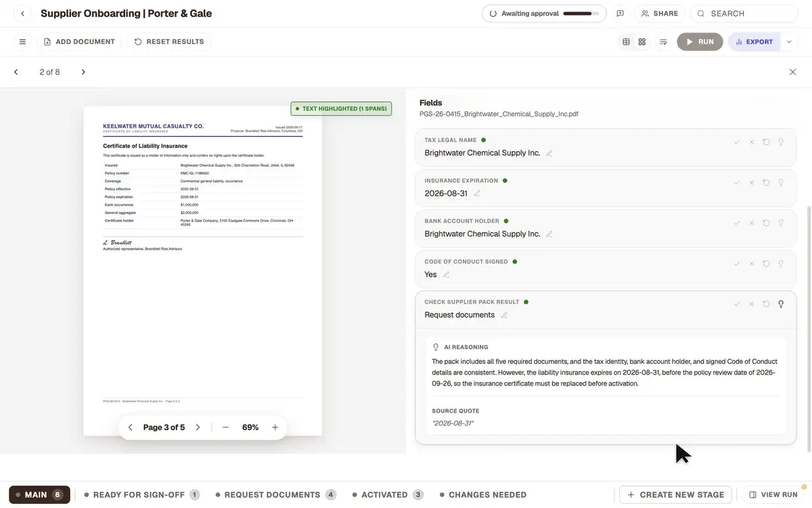Expand the Export dropdown arrow
The height and width of the screenshot is (508, 812).
coord(789,42)
